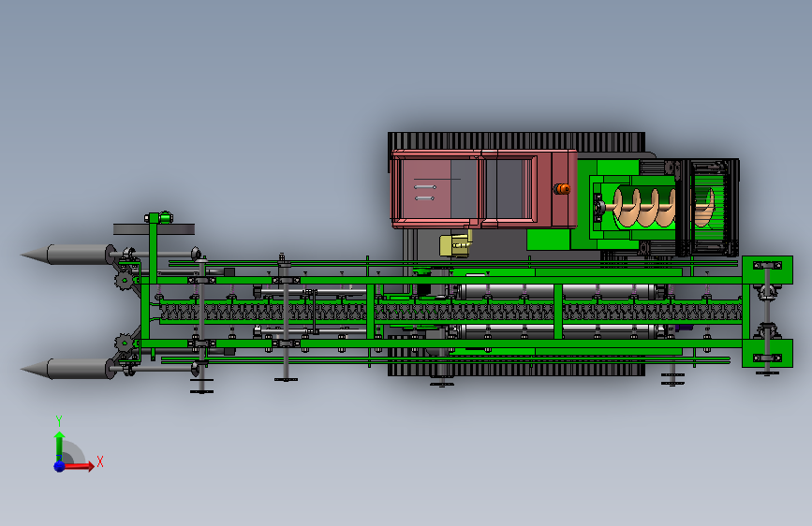
Task: Click the green Y axis arrow of the triad
Action: tap(59, 446)
